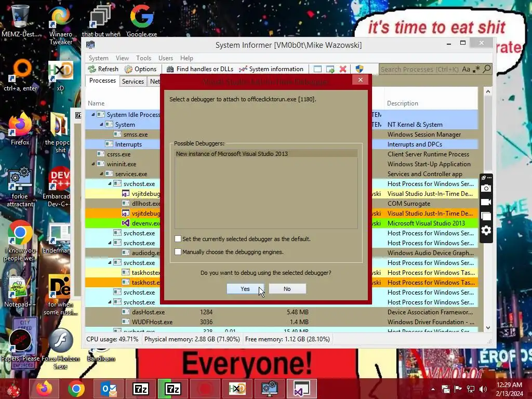The image size is (532, 399).
Task: Collapse the System Idle Process tree node
Action: pyautogui.click(x=93, y=115)
